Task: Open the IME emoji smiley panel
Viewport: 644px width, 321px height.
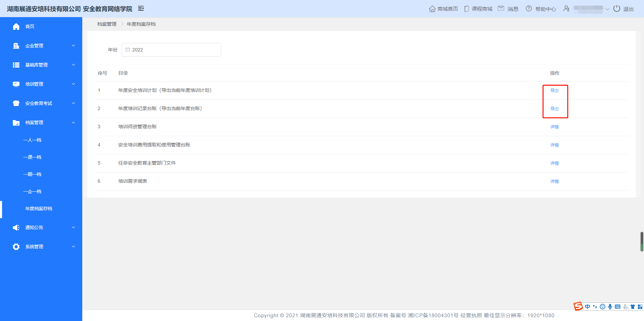Action: pos(603,307)
